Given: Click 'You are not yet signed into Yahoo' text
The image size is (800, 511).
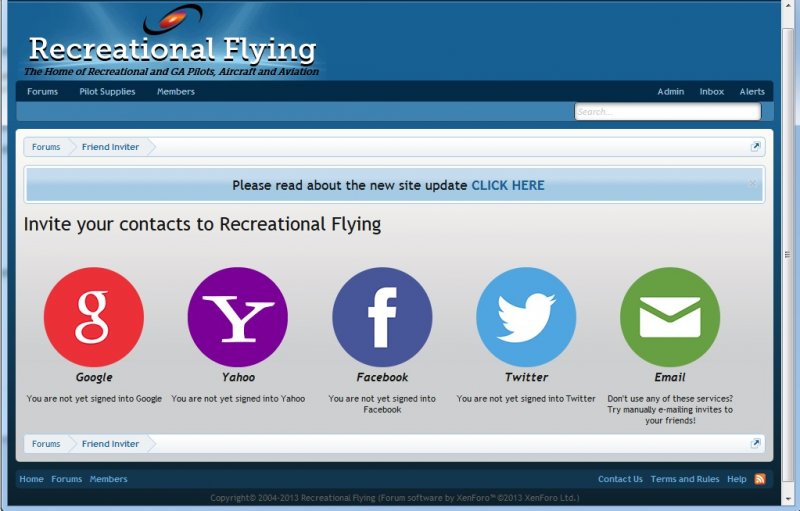Looking at the screenshot, I should coord(238,399).
